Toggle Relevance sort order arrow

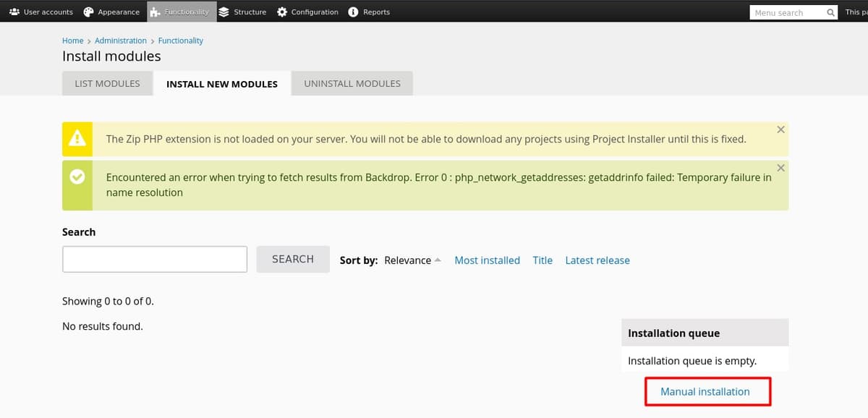pyautogui.click(x=438, y=260)
